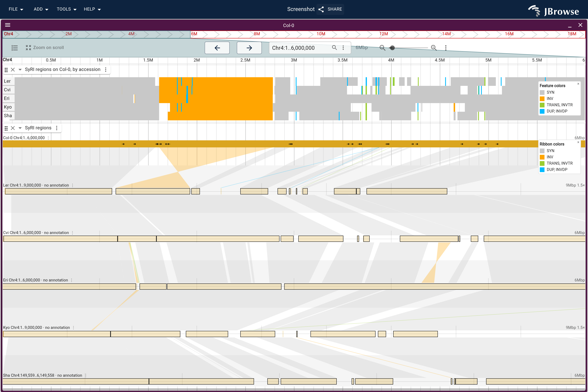Open the view hamburger menu
Viewport: 588px width, 392px height.
(8, 25)
